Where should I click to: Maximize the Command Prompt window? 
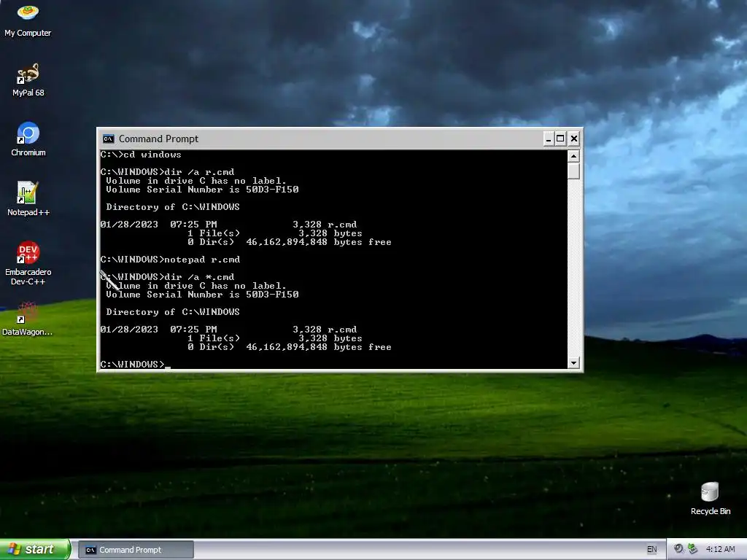coord(561,139)
